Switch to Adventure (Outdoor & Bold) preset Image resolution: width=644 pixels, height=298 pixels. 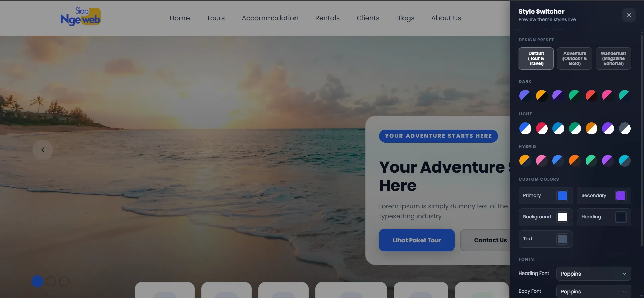pyautogui.click(x=575, y=58)
